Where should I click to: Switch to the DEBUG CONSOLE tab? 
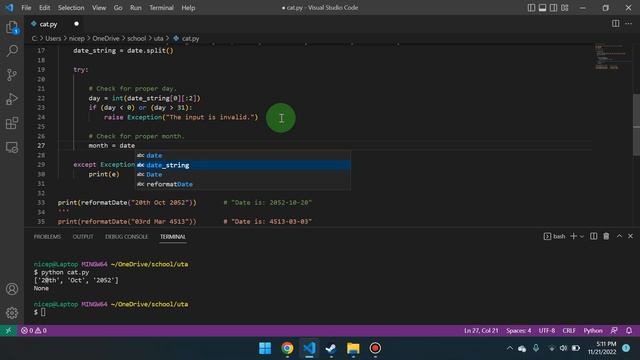click(127, 237)
